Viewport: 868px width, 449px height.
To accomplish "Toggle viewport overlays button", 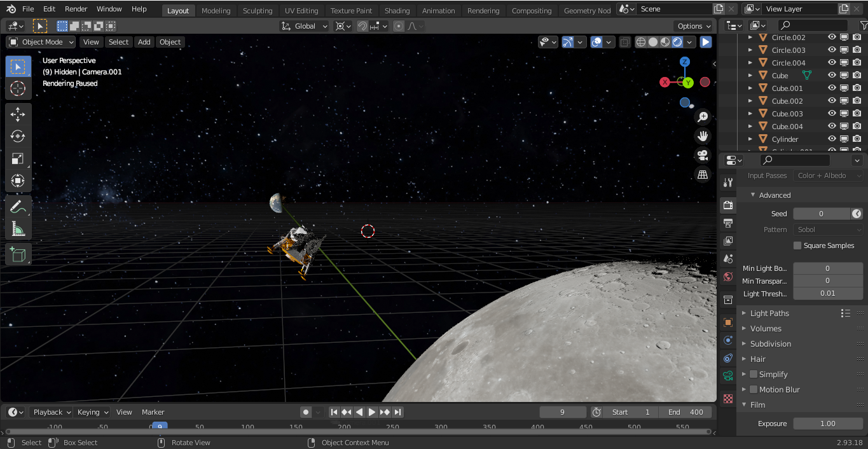I will click(596, 42).
